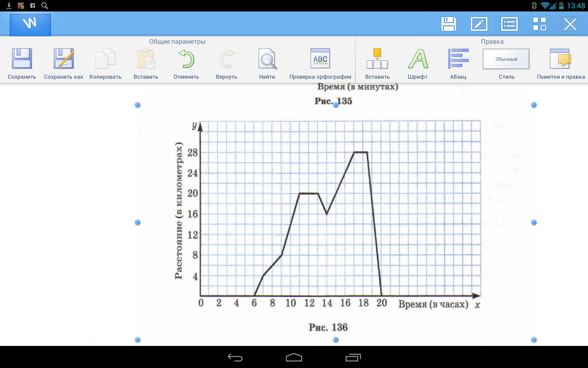Open Сохранить как save-as icon

(64, 59)
